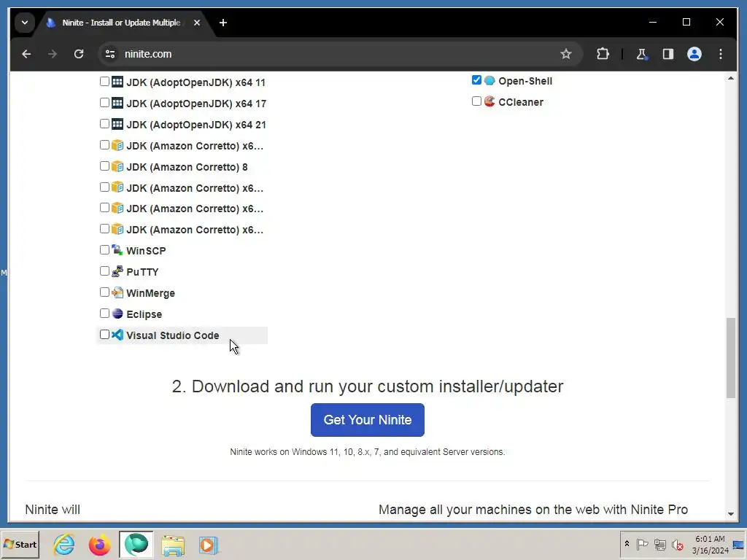This screenshot has width=747, height=560.
Task: Launch Internet Explorer from the taskbar
Action: click(64, 544)
